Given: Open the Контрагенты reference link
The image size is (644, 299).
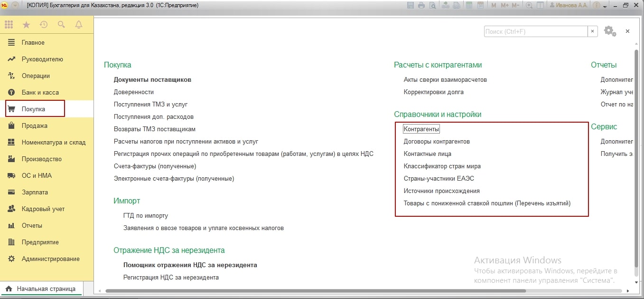Looking at the screenshot, I should pos(421,129).
